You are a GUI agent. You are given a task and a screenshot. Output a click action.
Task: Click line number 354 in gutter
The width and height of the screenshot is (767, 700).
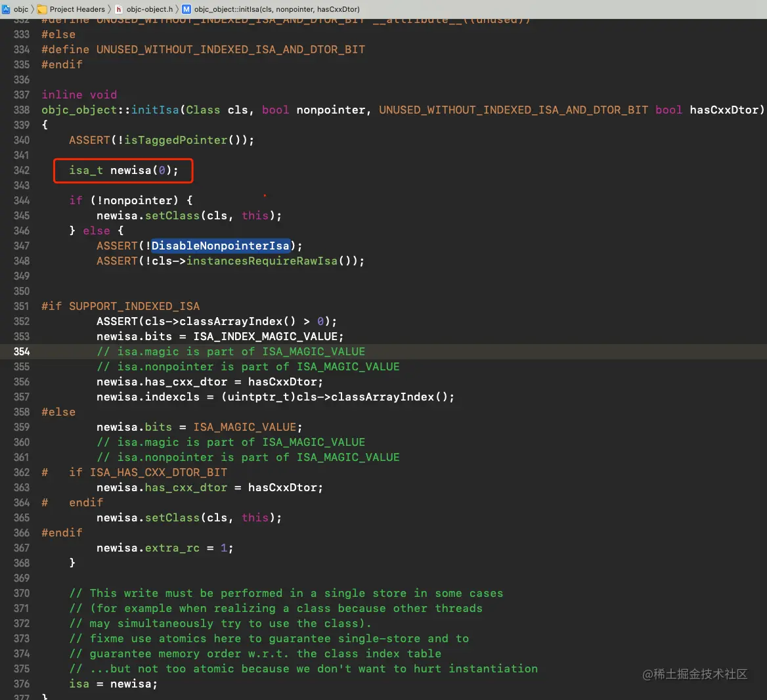pos(22,352)
